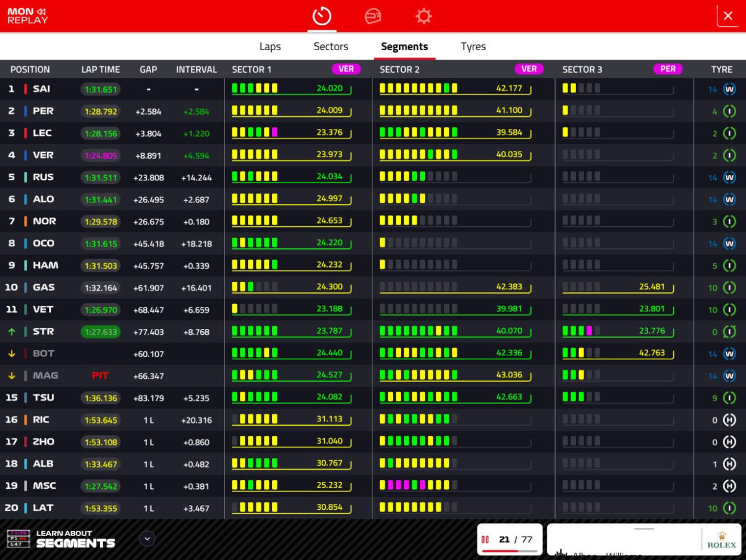Image resolution: width=746 pixels, height=560 pixels.
Task: Switch to the Laps tab
Action: [270, 47]
